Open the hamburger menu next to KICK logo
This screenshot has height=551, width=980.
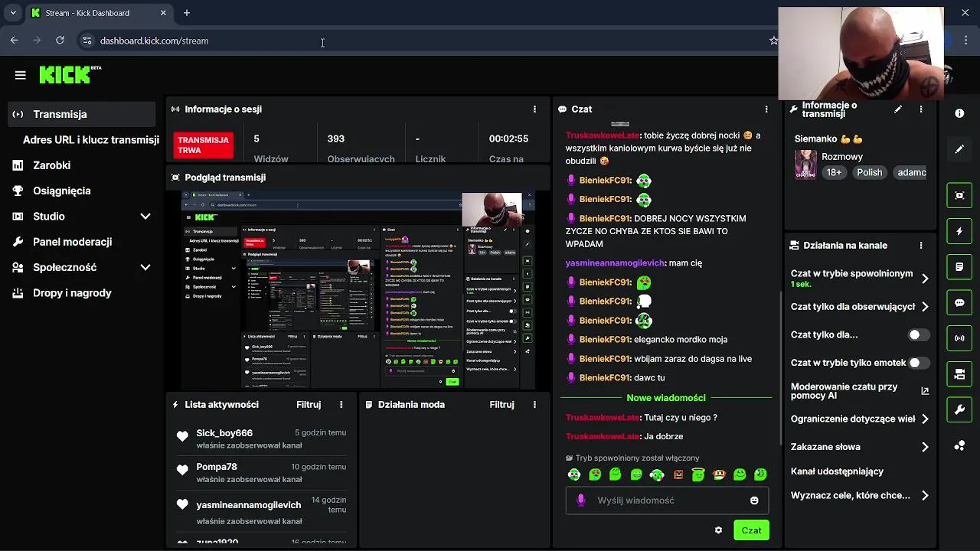pyautogui.click(x=21, y=75)
